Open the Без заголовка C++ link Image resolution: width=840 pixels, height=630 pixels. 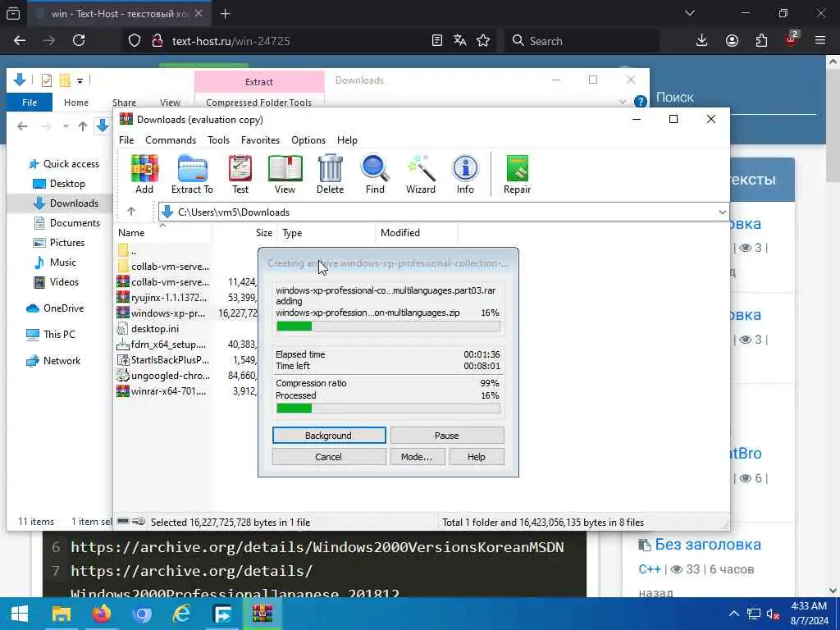pos(708,545)
